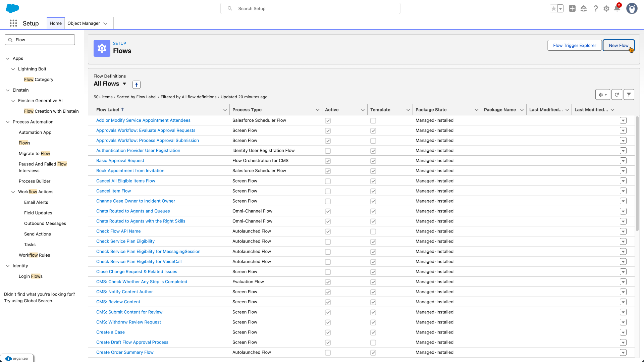Image resolution: width=644 pixels, height=362 pixels.
Task: Toggle Active checkbox for Cancel Item Flow
Action: click(328, 191)
